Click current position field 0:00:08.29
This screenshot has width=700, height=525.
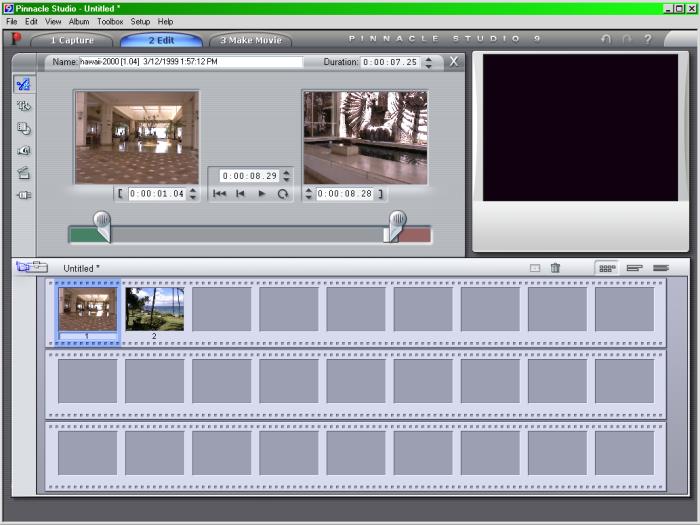[x=250, y=176]
